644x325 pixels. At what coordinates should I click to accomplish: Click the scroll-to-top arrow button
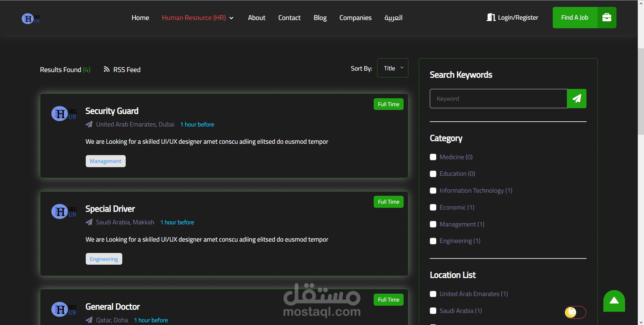click(x=614, y=301)
